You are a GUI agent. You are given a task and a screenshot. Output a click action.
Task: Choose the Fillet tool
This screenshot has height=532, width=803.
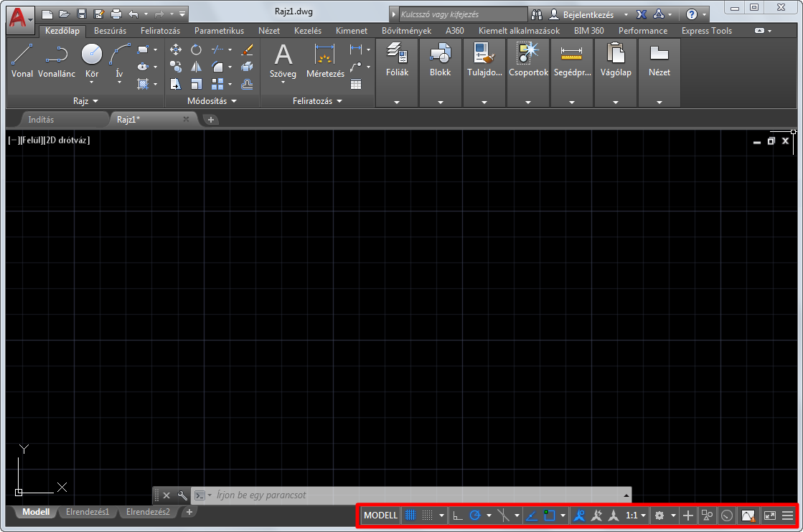tap(217, 67)
